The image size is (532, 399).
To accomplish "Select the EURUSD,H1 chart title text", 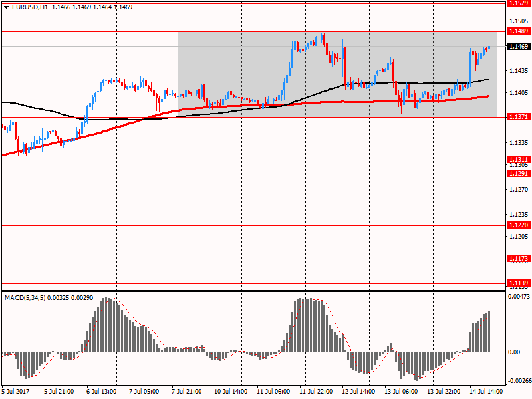I will [x=30, y=7].
